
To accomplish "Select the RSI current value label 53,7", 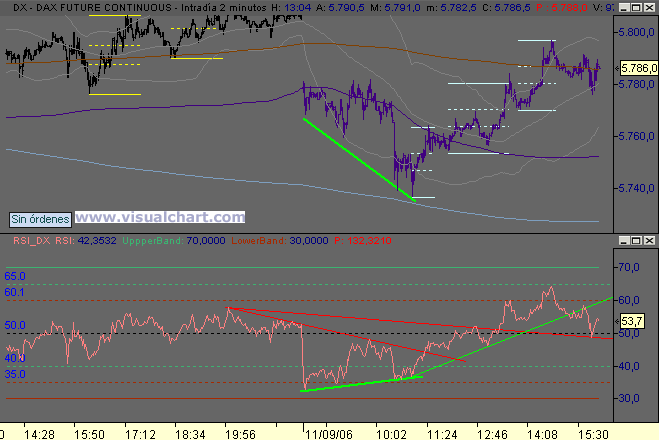I will (632, 321).
